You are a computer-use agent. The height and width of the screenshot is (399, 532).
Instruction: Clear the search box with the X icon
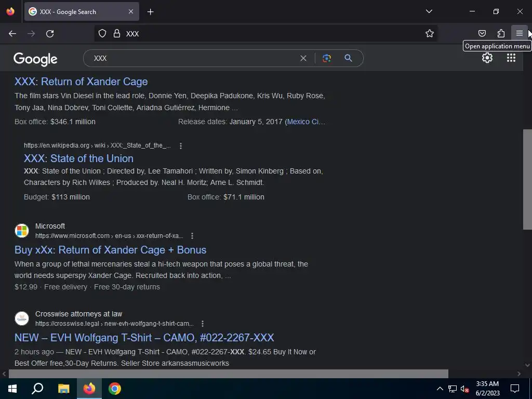303,58
